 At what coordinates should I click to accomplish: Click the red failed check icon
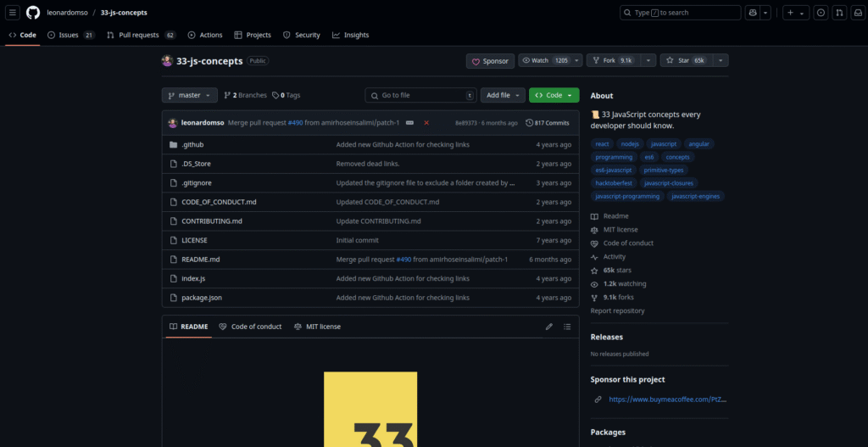(x=426, y=123)
